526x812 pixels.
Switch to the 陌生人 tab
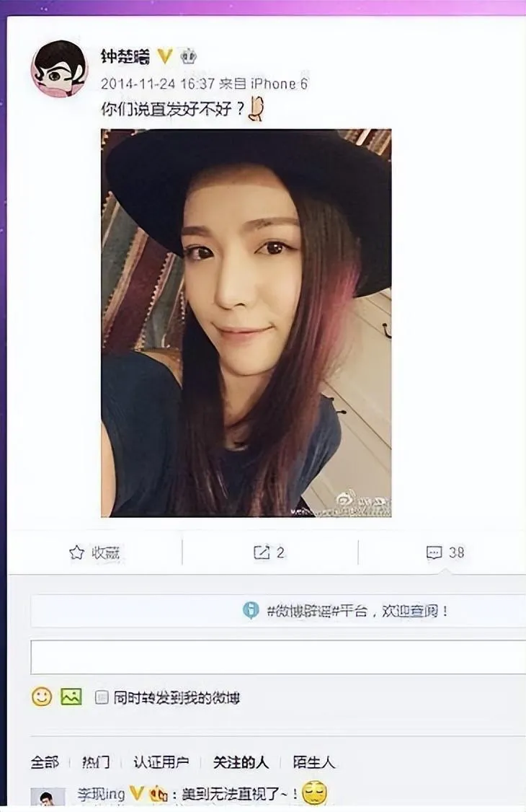click(314, 762)
